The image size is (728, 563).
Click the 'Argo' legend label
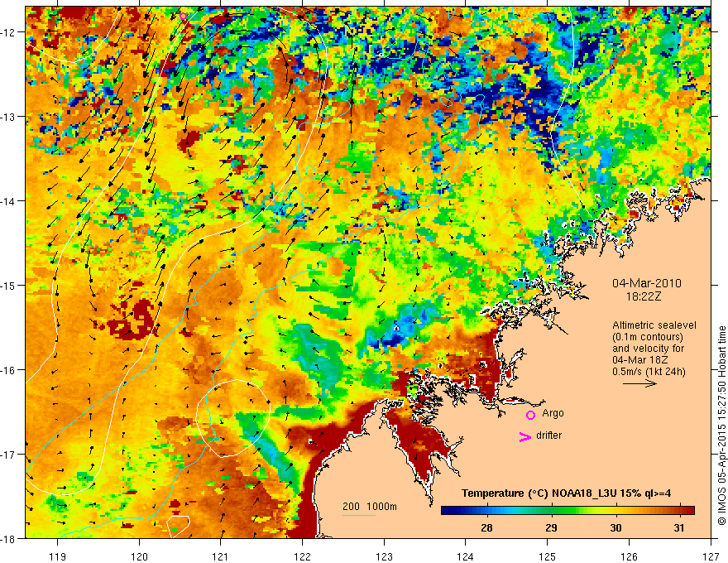tap(553, 413)
